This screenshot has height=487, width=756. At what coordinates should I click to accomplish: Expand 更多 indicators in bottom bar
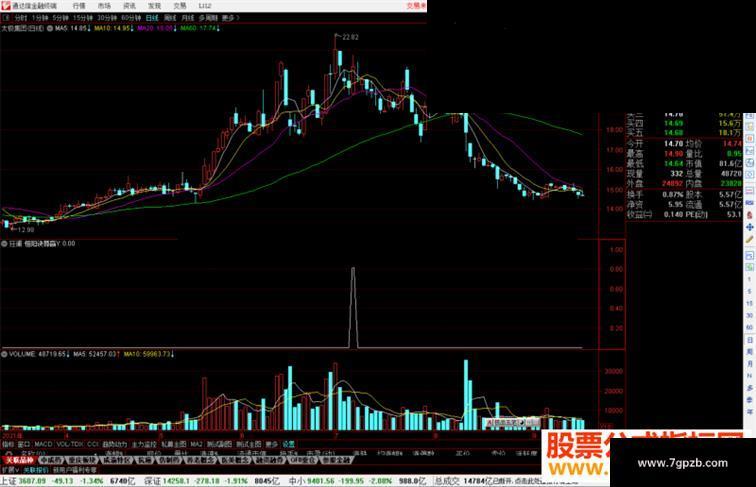(x=272, y=444)
